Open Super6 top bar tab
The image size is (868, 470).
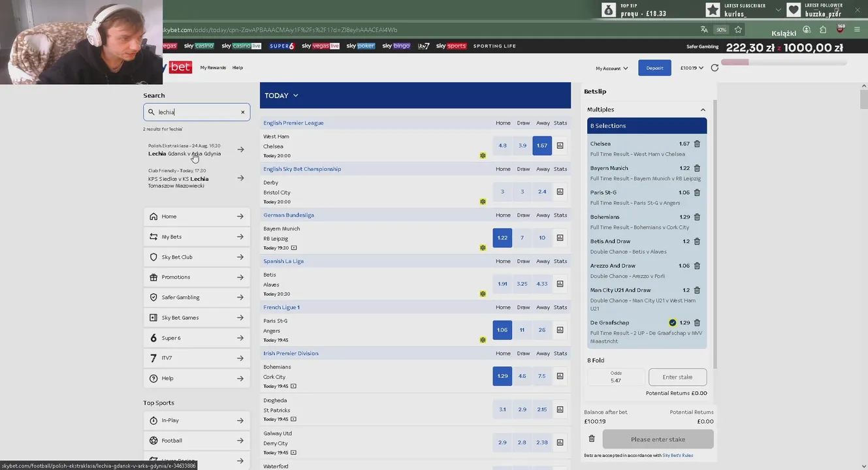[282, 46]
